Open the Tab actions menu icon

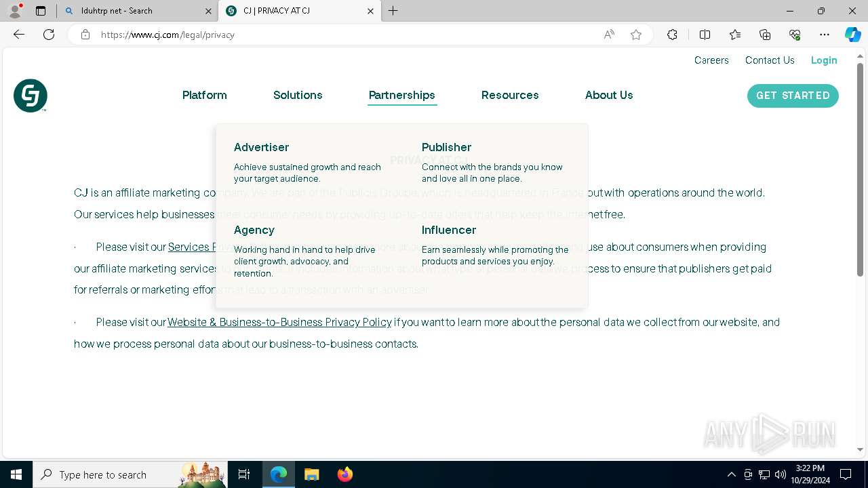coord(41,11)
